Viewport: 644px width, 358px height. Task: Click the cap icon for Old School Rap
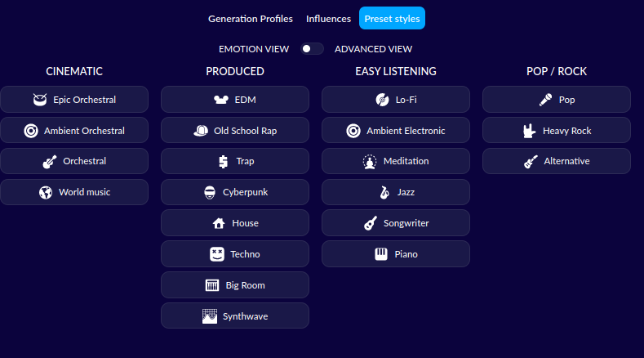[x=201, y=131]
